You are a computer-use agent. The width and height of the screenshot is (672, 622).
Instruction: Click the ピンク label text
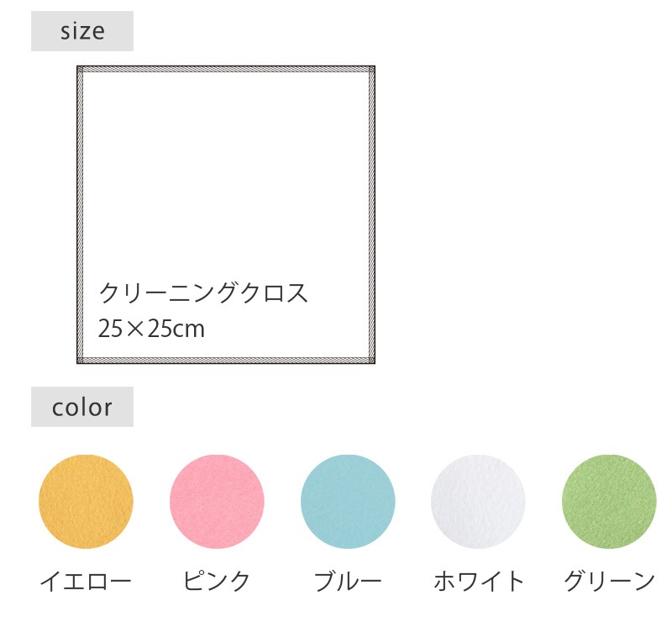tap(217, 581)
